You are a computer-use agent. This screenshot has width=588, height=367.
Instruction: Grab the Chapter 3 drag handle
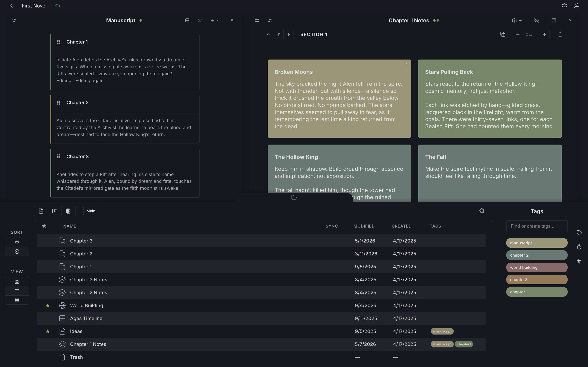[x=59, y=157]
